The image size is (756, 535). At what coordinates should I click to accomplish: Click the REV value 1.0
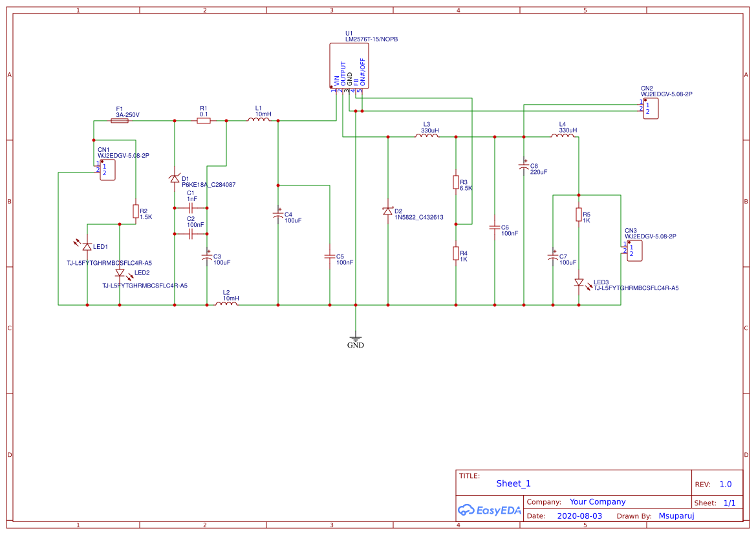pos(726,485)
